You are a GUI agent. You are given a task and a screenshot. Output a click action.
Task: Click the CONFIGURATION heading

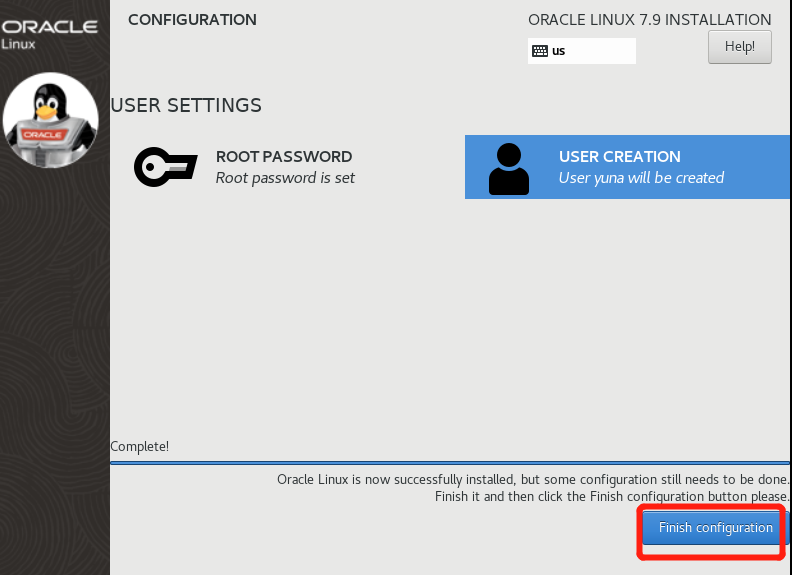click(192, 20)
